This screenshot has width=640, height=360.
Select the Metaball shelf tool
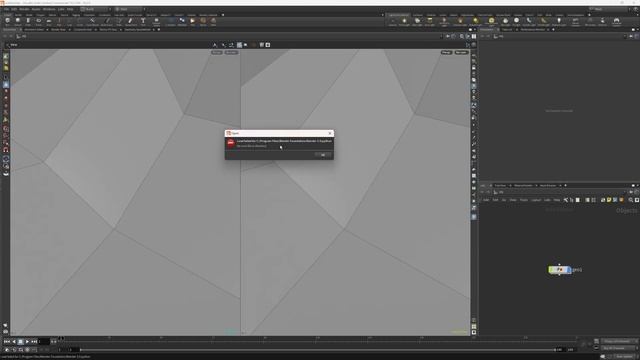[182, 22]
